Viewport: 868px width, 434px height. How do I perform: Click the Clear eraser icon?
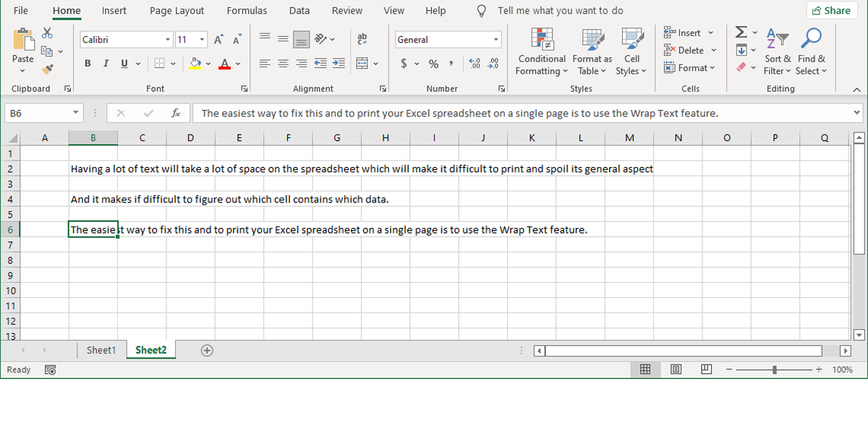tap(741, 67)
